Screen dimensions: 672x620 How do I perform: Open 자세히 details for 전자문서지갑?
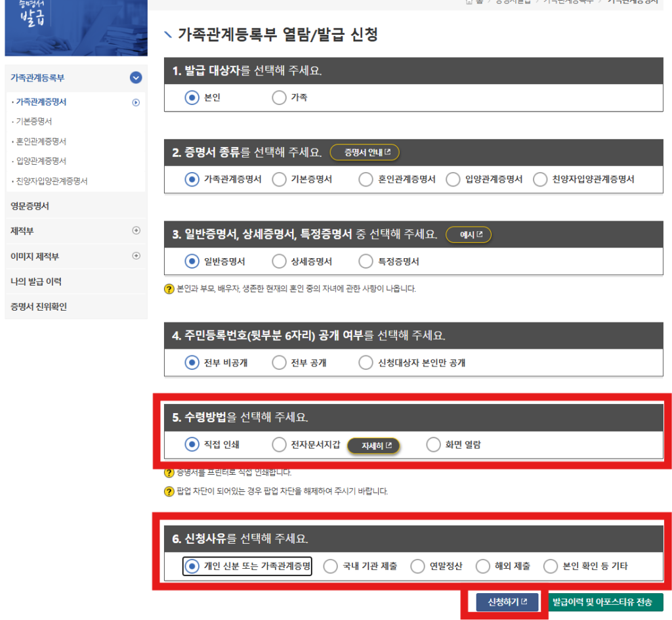[x=373, y=446]
